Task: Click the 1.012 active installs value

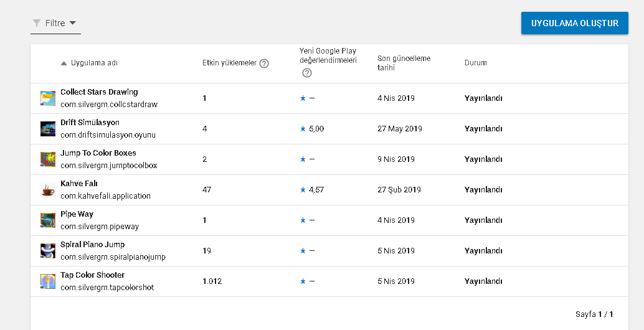Action: click(212, 281)
